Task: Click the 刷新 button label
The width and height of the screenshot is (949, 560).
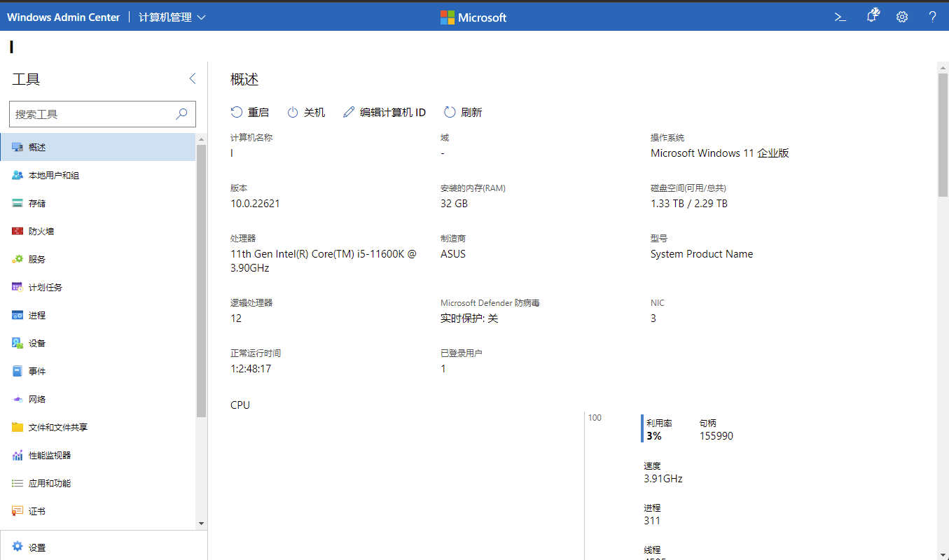Action: click(471, 112)
